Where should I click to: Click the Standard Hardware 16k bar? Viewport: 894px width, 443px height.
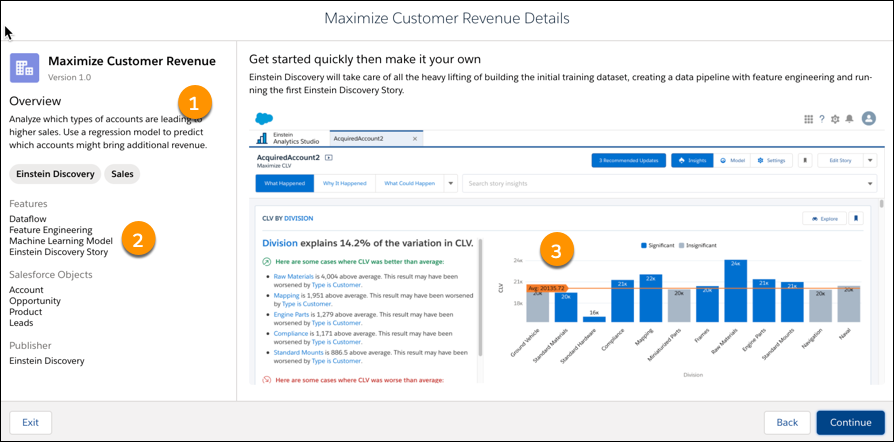tap(594, 319)
